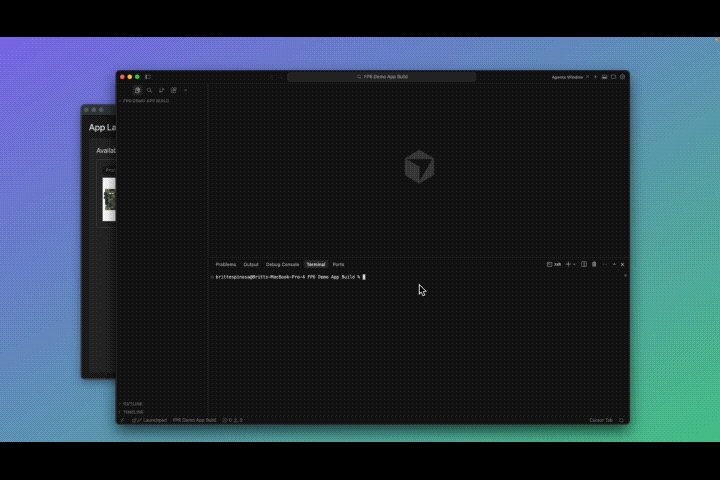Open the Explorer view in the sidebar
This screenshot has height=480, width=720.
click(x=137, y=90)
